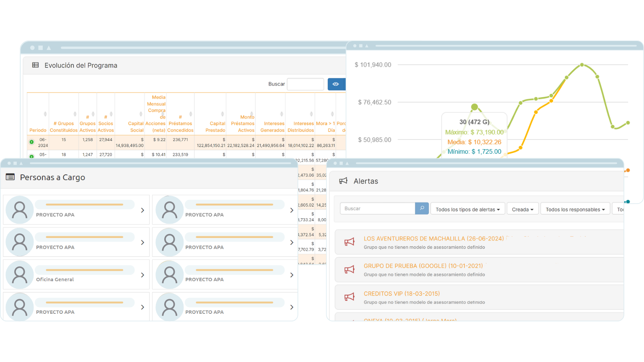
Task: Click the table icon beside Evolución del Programa
Action: (35, 65)
